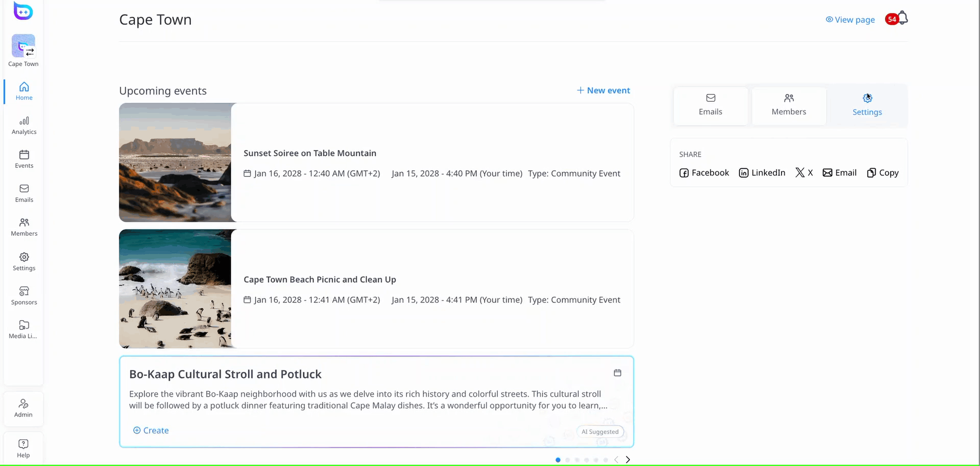Go to next AI suggestion with right chevron

[x=628, y=460]
